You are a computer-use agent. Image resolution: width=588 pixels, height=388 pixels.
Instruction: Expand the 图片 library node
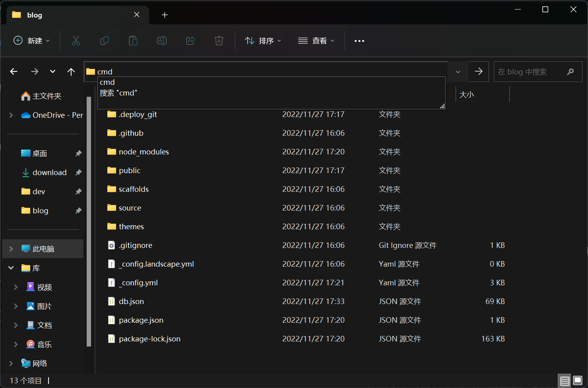pyautogui.click(x=16, y=306)
